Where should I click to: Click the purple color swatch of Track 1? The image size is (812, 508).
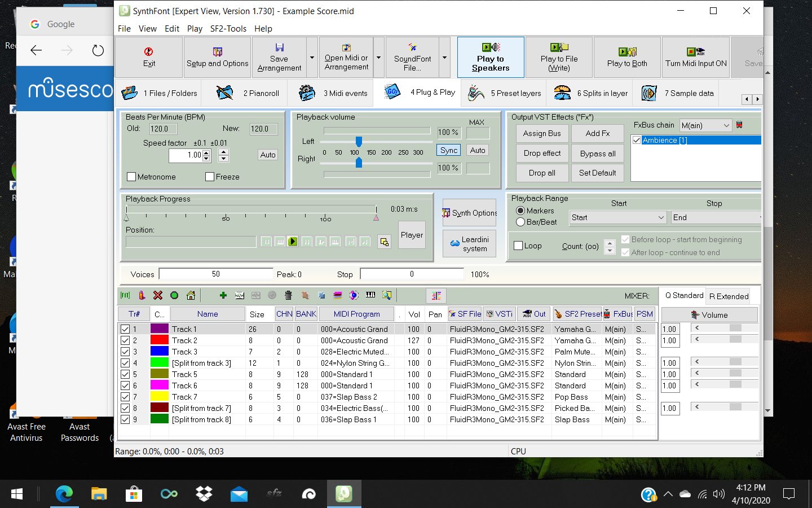point(160,329)
